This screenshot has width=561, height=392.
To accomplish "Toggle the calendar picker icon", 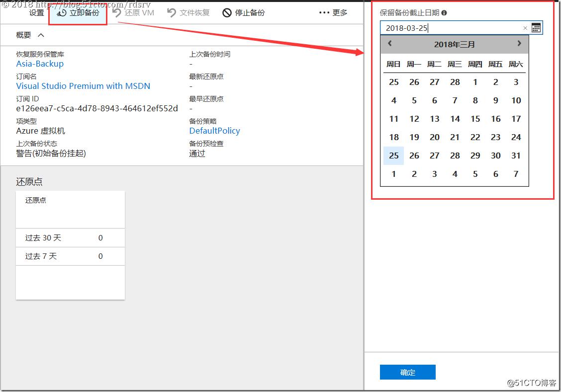I will pyautogui.click(x=536, y=28).
